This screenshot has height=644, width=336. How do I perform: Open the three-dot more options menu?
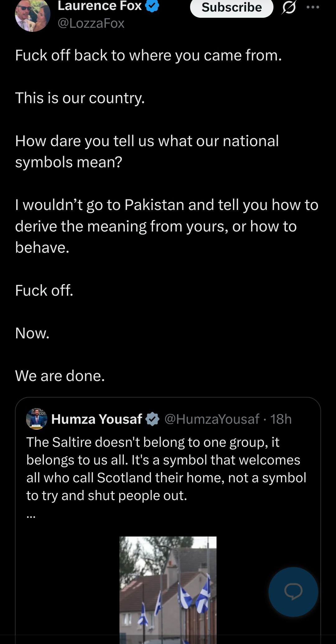coord(313,7)
